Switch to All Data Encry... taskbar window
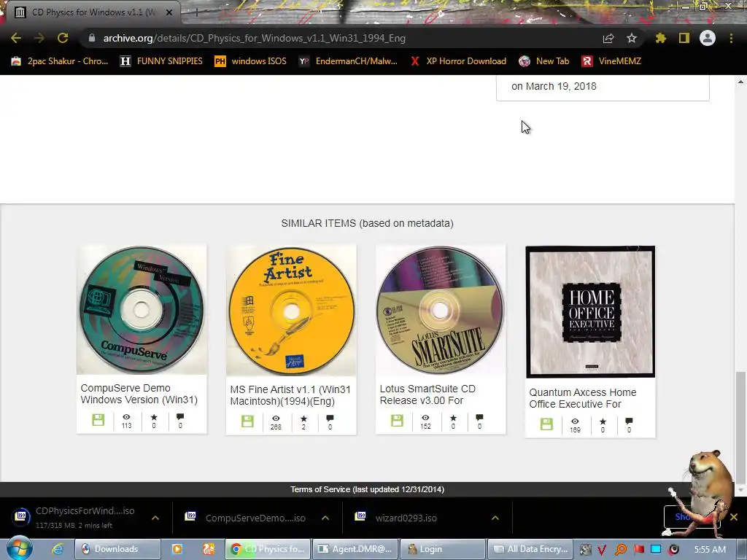Viewport: 747px width, 560px height. pos(530,549)
